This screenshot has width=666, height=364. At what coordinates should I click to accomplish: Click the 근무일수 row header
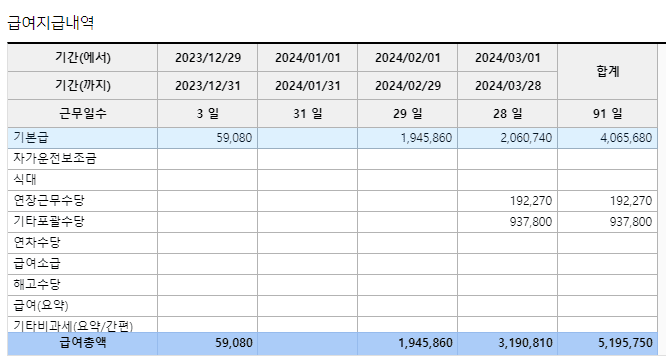(x=82, y=113)
